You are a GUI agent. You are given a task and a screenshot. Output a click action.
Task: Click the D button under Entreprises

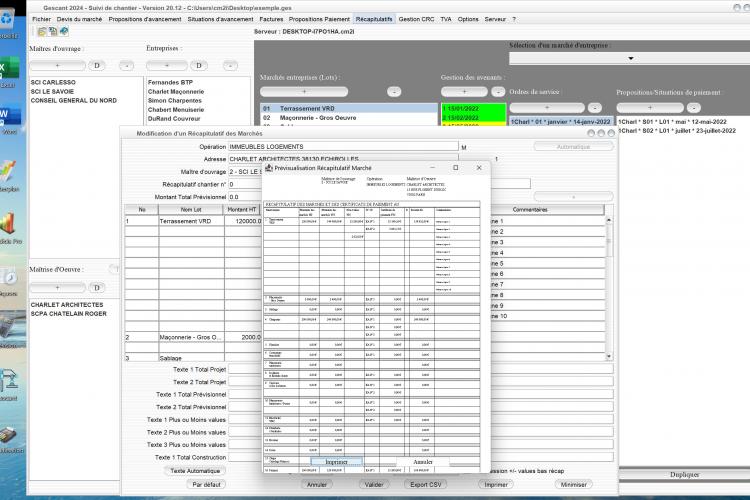pos(199,66)
